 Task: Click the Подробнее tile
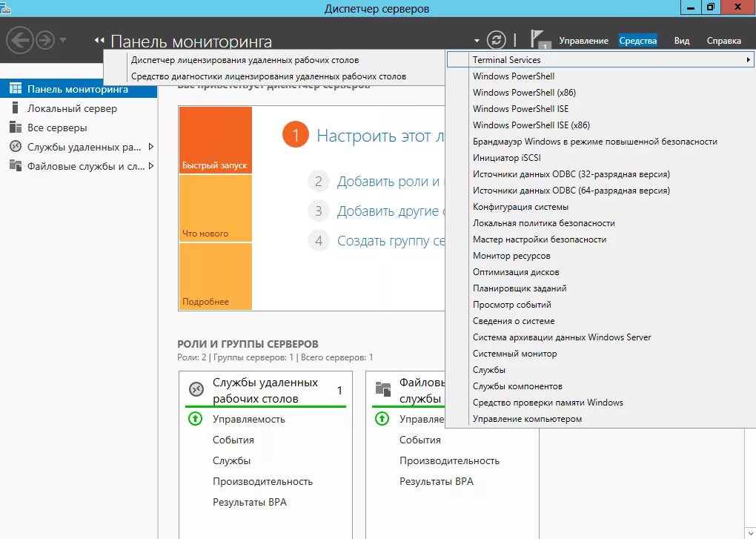(216, 277)
